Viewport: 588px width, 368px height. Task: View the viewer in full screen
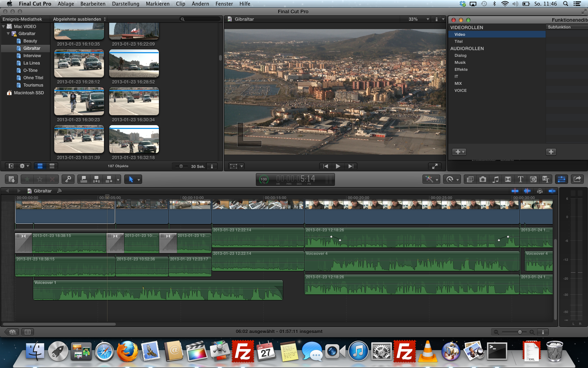click(x=435, y=166)
